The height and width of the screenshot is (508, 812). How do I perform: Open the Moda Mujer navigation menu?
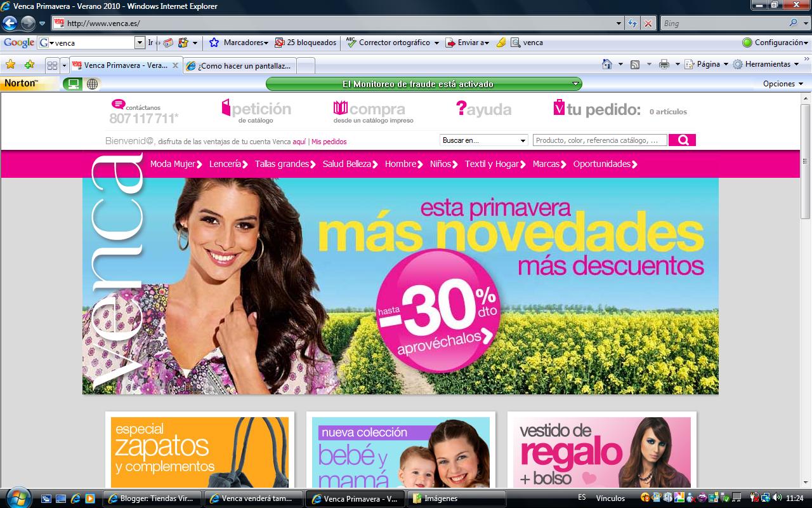(174, 164)
